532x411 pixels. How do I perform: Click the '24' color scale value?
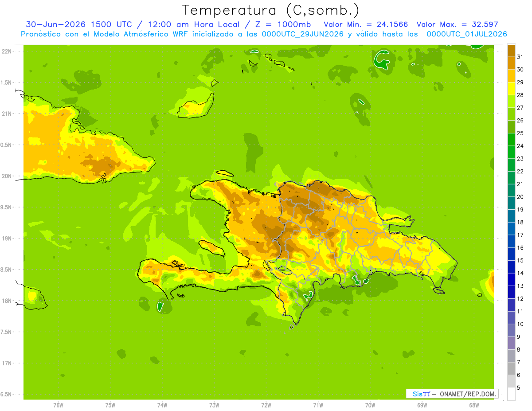[520, 146]
